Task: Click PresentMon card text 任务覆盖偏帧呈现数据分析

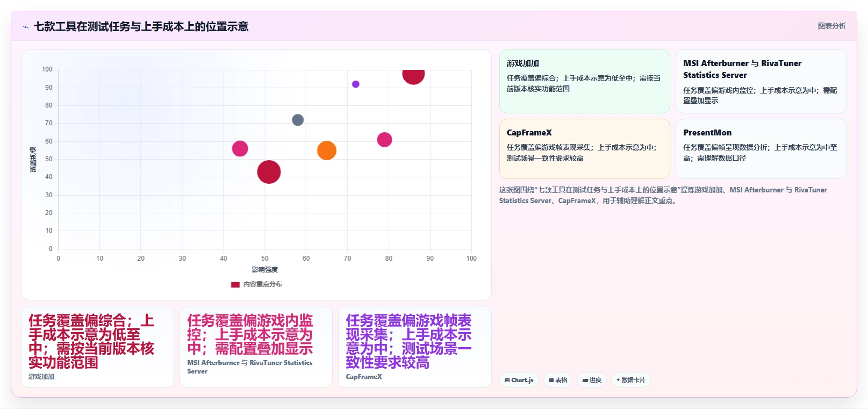Action: [x=726, y=147]
